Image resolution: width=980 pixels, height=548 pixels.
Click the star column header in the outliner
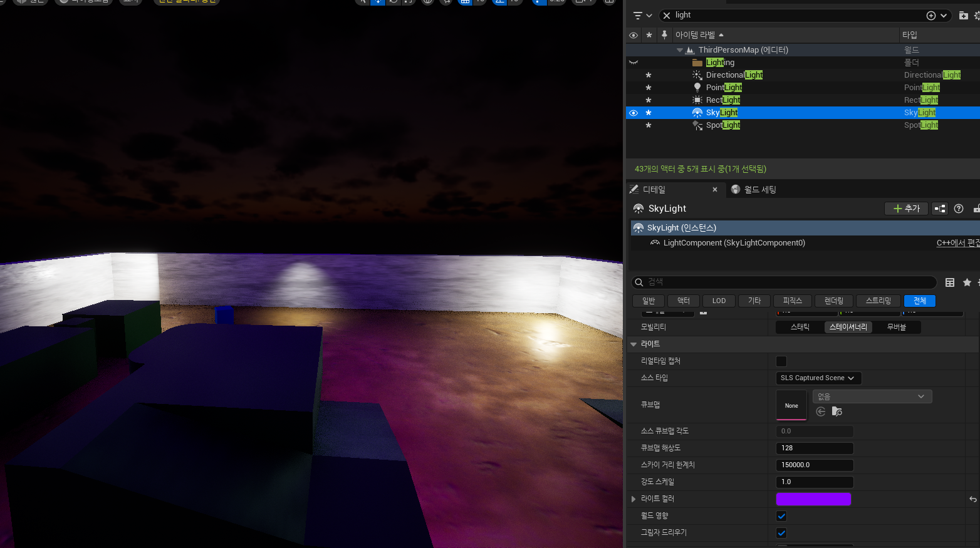click(x=649, y=35)
